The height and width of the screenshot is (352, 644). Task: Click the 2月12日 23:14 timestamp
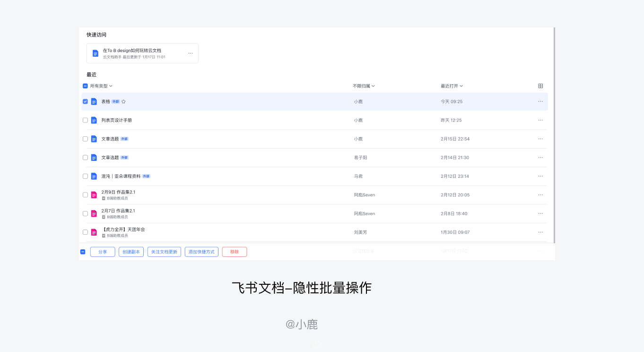coord(455,176)
